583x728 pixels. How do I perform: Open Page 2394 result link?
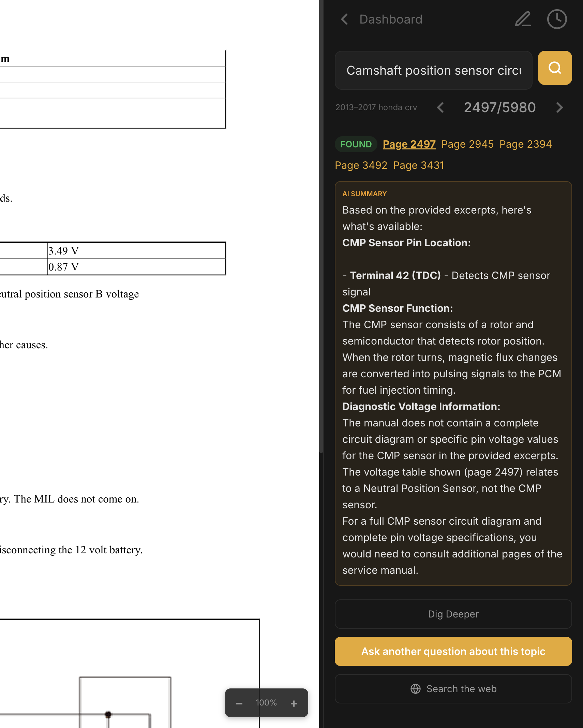click(525, 144)
